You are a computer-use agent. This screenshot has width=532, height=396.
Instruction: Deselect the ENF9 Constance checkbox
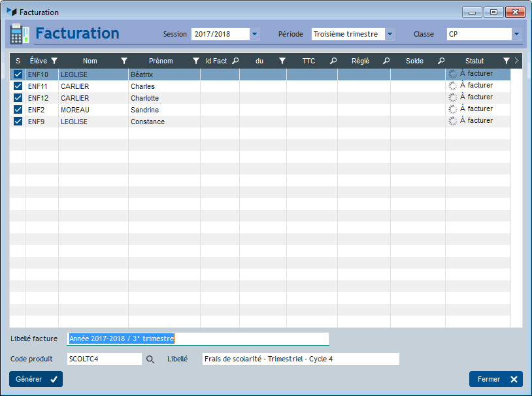[x=18, y=121]
